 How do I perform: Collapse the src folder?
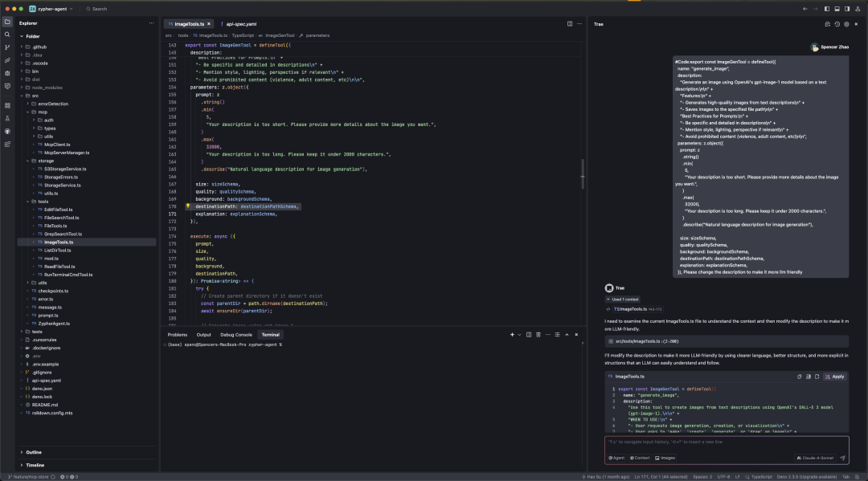(x=22, y=96)
